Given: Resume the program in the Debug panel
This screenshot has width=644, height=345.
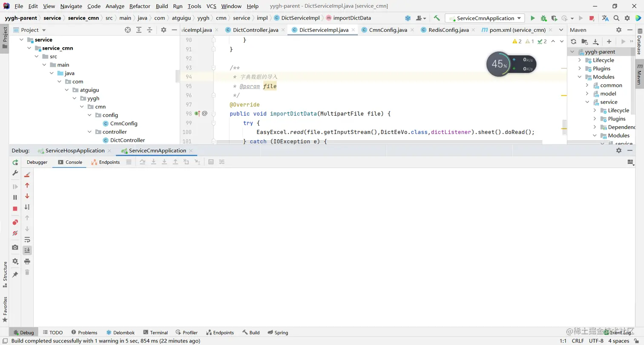Looking at the screenshot, I should point(15,186).
